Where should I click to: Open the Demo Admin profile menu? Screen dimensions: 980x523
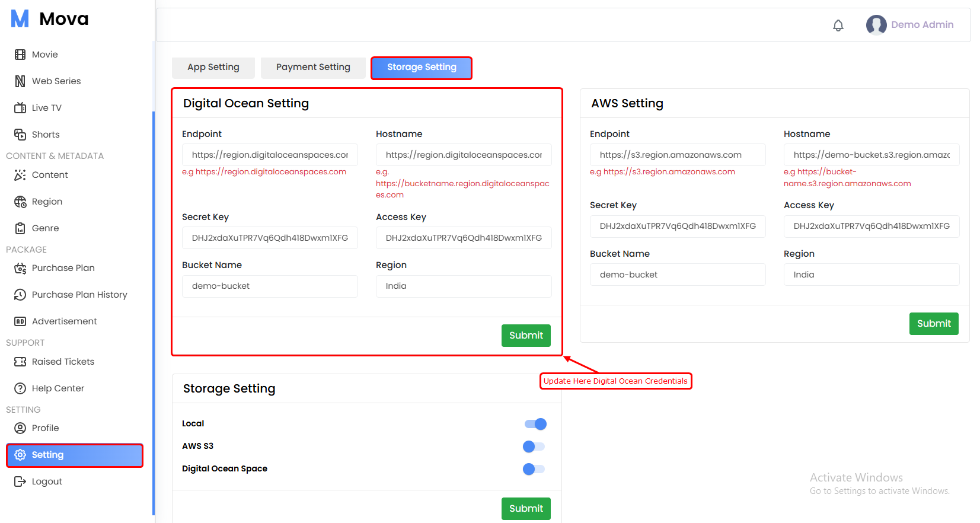910,25
